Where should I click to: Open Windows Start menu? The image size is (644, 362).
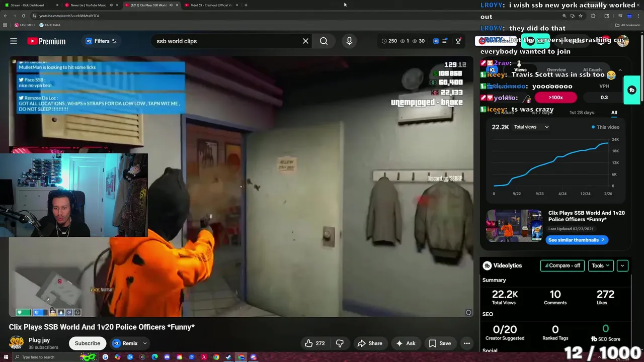(7, 357)
